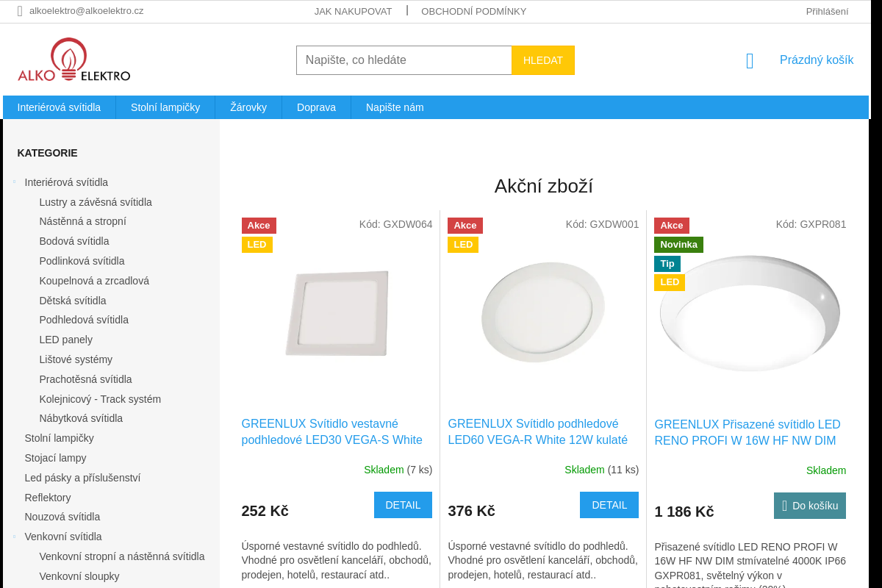Select LED panely in the sidebar categories
The image size is (882, 588).
tap(66, 340)
